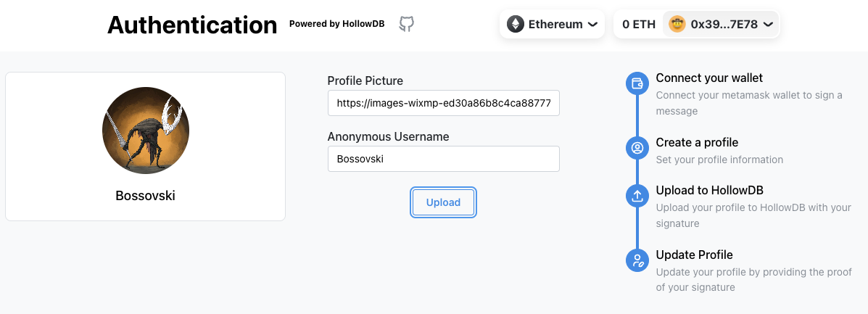Click the Connect your wallet step icon
Viewport: 868px width, 314px height.
point(637,83)
